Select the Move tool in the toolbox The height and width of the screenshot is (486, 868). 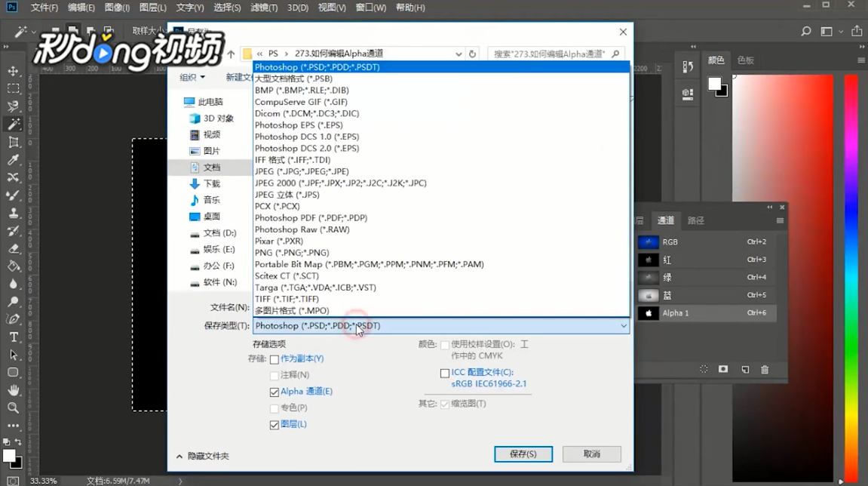(x=14, y=71)
